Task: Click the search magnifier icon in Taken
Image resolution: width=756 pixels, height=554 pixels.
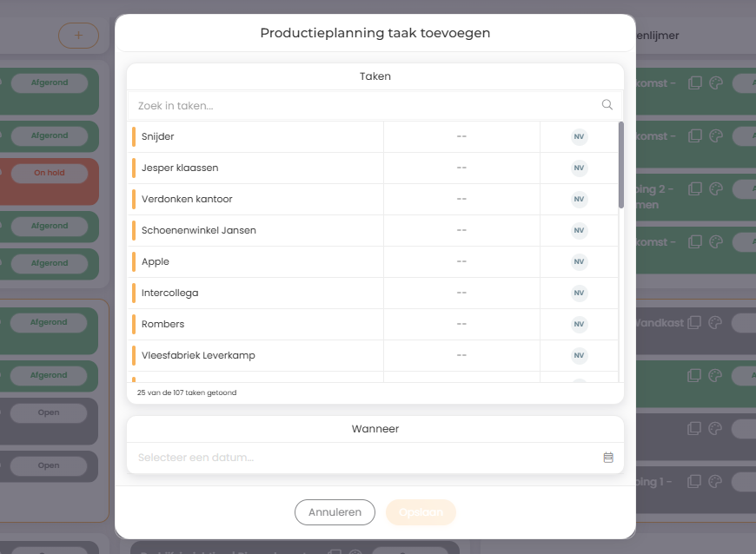Action: (607, 105)
